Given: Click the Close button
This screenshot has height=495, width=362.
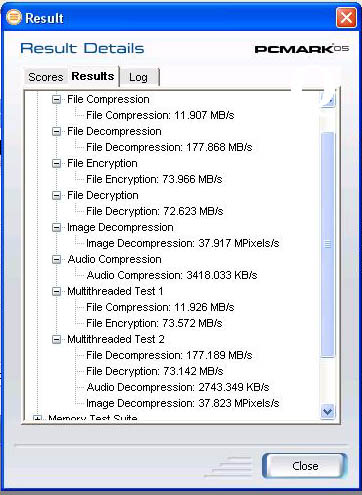Looking at the screenshot, I should click(x=305, y=466).
